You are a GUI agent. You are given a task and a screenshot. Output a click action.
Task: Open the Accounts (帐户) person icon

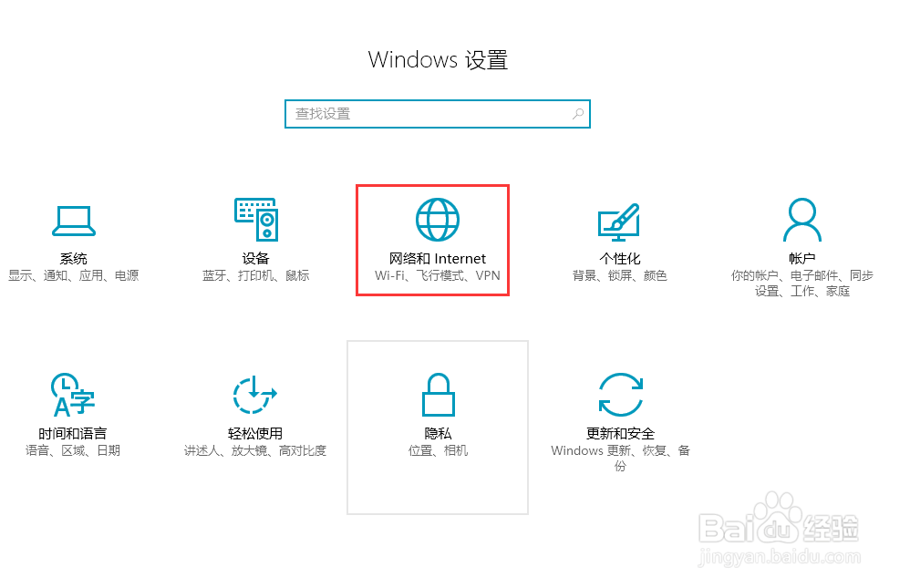click(x=802, y=220)
